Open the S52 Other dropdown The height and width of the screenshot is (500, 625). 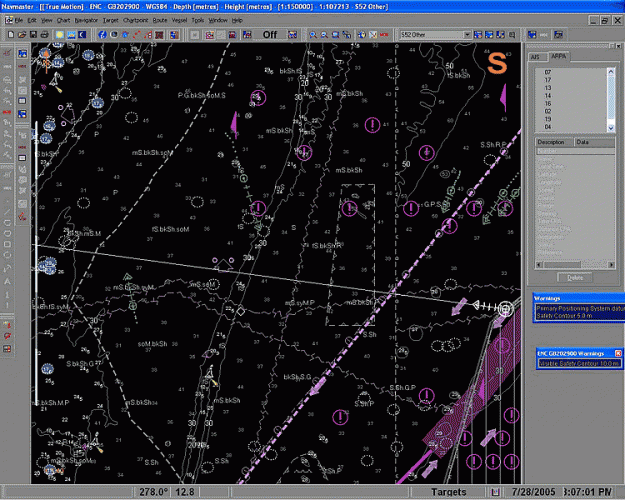tap(466, 34)
